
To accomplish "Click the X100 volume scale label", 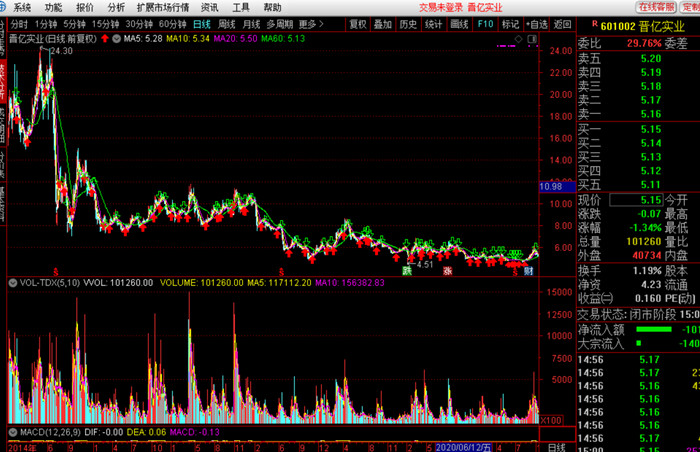I will pyautogui.click(x=551, y=420).
